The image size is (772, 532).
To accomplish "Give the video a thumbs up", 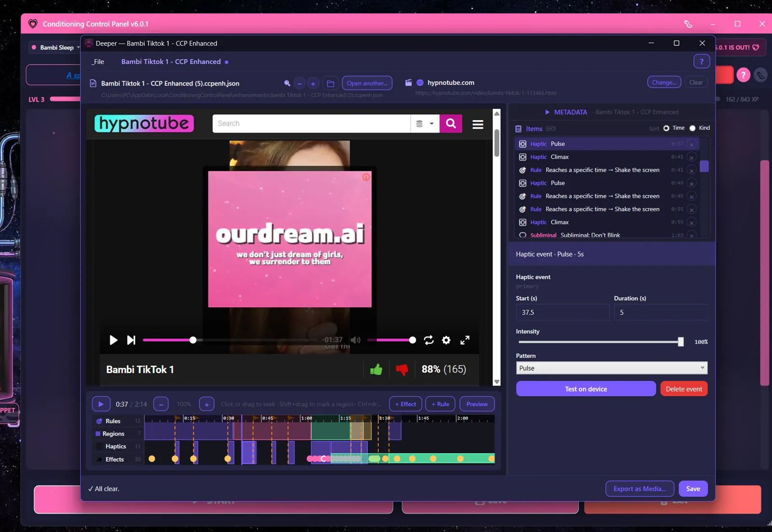I will point(376,369).
